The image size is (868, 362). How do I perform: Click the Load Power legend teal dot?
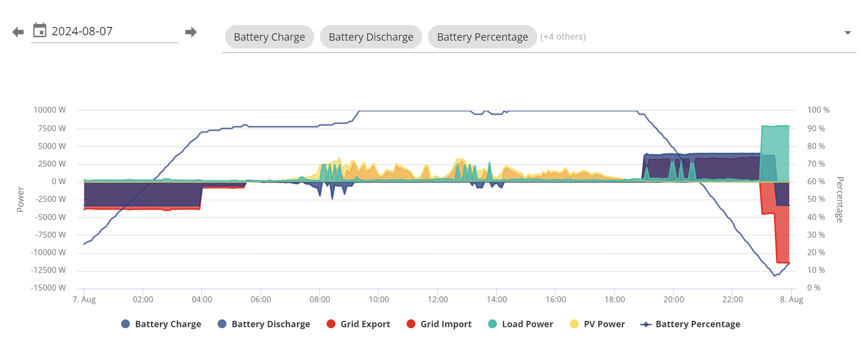(492, 324)
